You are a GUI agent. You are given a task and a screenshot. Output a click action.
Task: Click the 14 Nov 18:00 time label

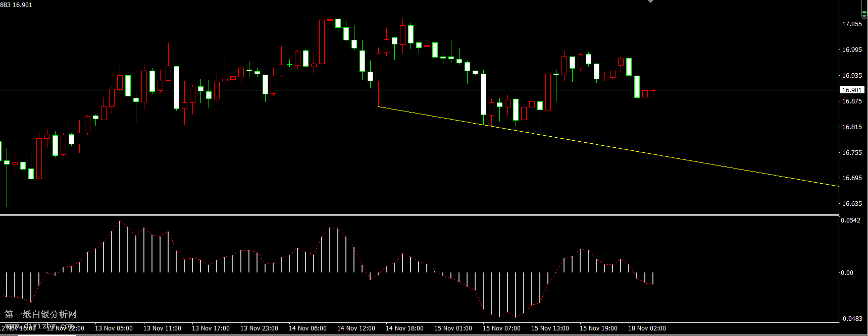(x=404, y=328)
